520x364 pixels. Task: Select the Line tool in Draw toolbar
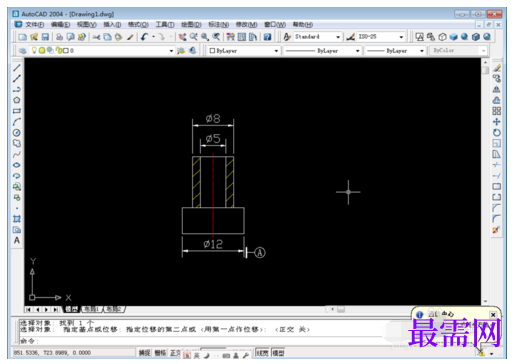17,68
